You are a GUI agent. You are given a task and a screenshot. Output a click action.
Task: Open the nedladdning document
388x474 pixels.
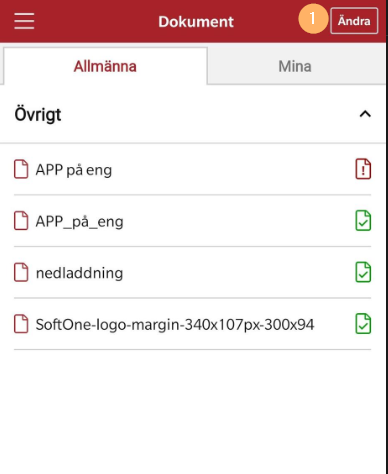pyautogui.click(x=192, y=273)
